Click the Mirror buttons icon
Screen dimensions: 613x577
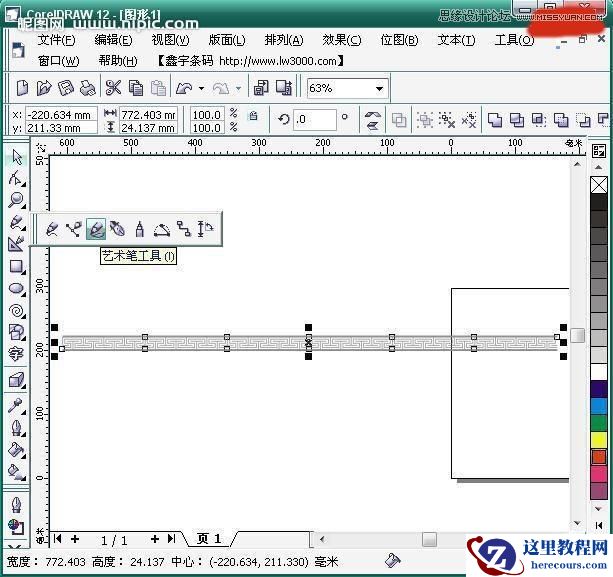[x=373, y=120]
